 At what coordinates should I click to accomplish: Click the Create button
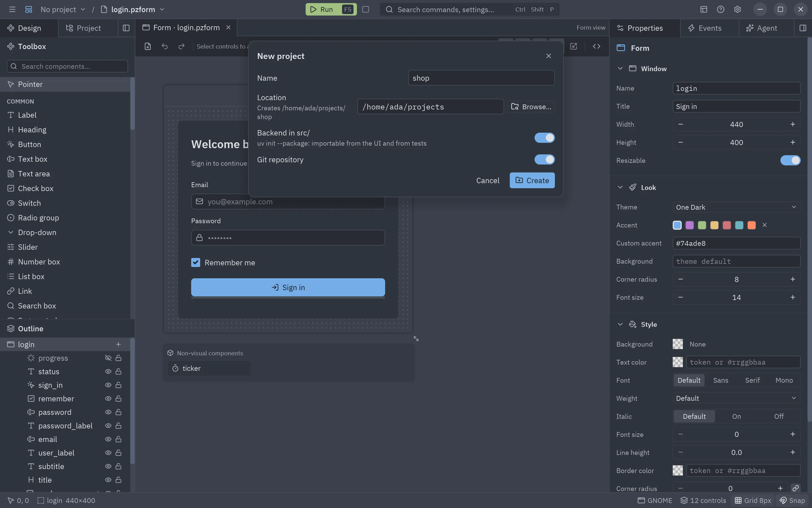pyautogui.click(x=532, y=180)
